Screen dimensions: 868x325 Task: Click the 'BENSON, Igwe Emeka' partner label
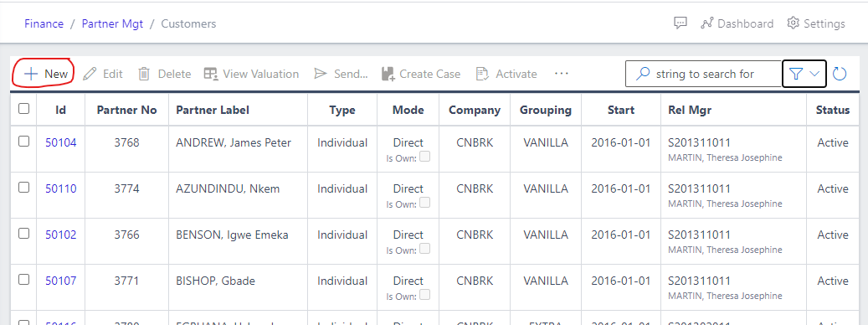pos(232,235)
